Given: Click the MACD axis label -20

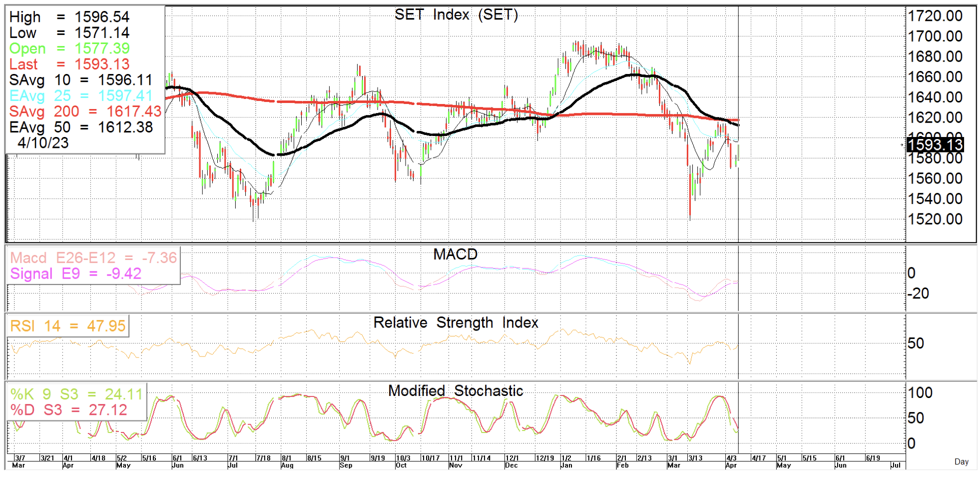Looking at the screenshot, I should [918, 293].
